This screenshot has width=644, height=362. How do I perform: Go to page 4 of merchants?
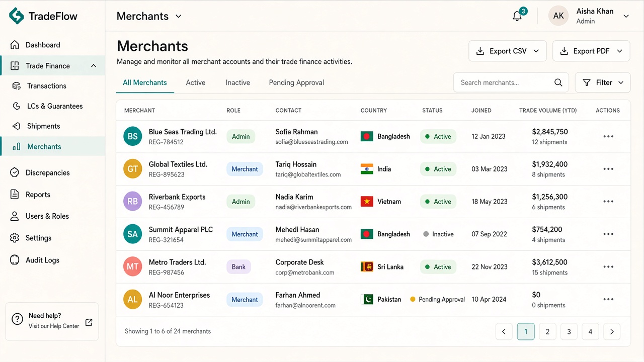591,332
